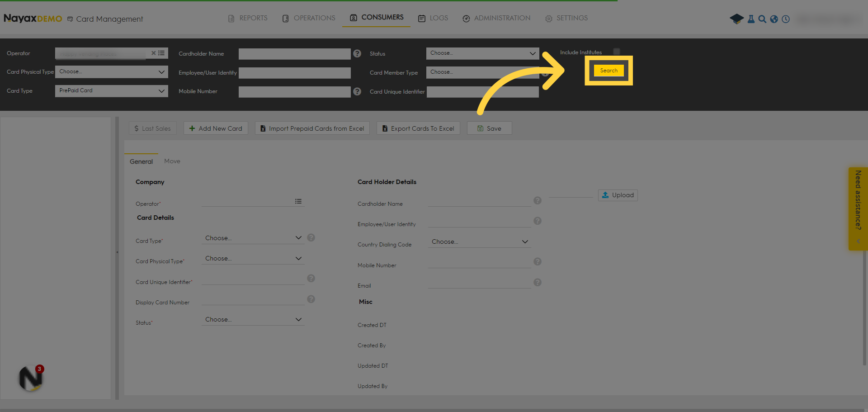Focus the Mobile Number filter input

(x=295, y=92)
